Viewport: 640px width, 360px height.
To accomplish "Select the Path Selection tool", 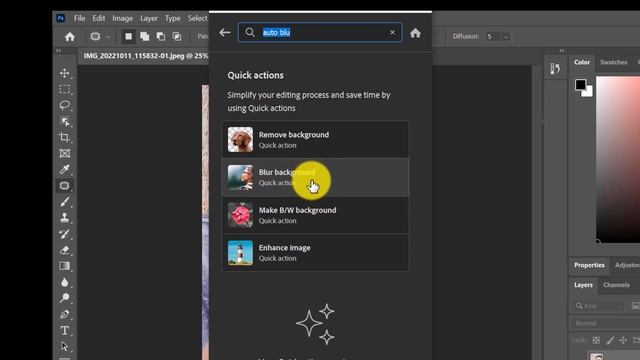I will tap(64, 347).
